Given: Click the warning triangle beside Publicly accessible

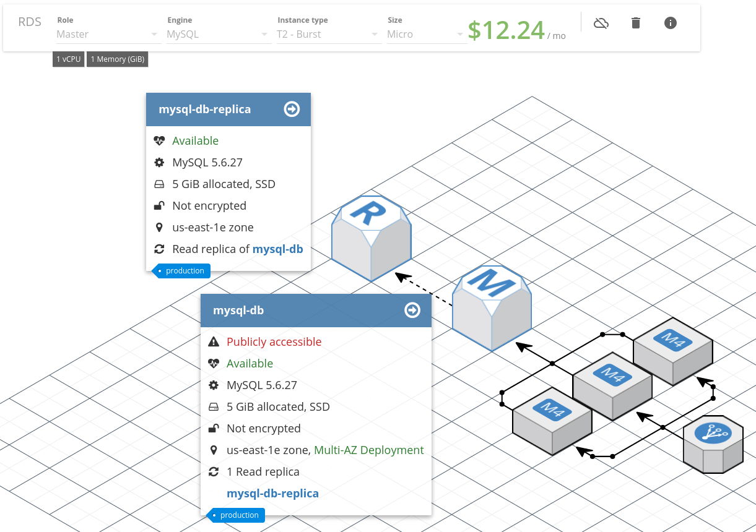Looking at the screenshot, I should pos(214,341).
